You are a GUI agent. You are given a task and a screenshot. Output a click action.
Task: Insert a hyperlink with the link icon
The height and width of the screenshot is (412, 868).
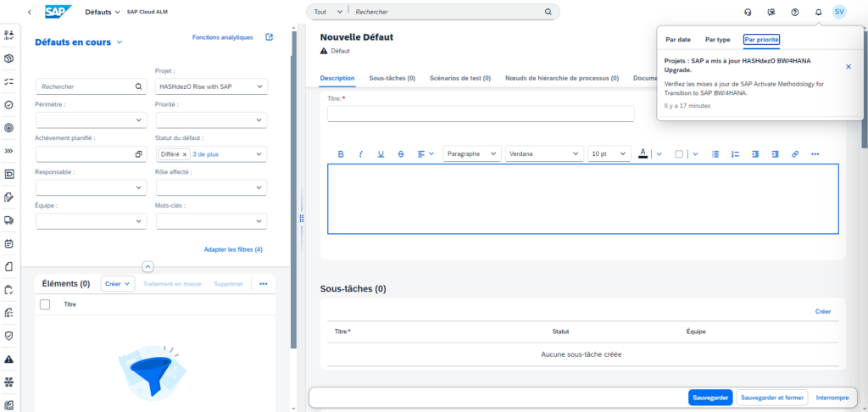coord(795,154)
